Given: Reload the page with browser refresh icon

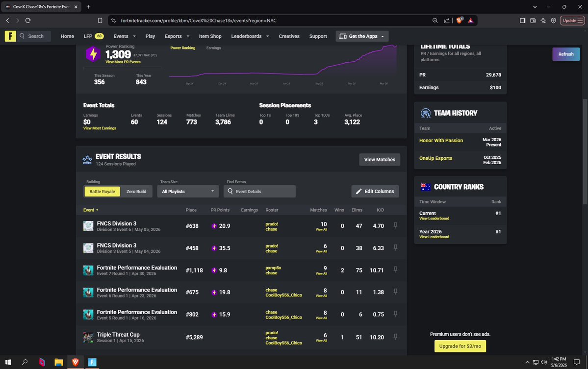Looking at the screenshot, I should coord(28,21).
